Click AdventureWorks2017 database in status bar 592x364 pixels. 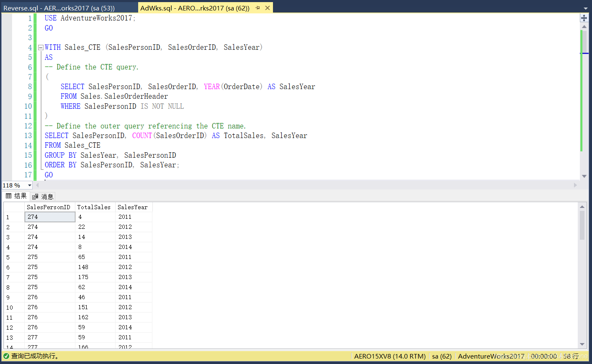(x=491, y=356)
